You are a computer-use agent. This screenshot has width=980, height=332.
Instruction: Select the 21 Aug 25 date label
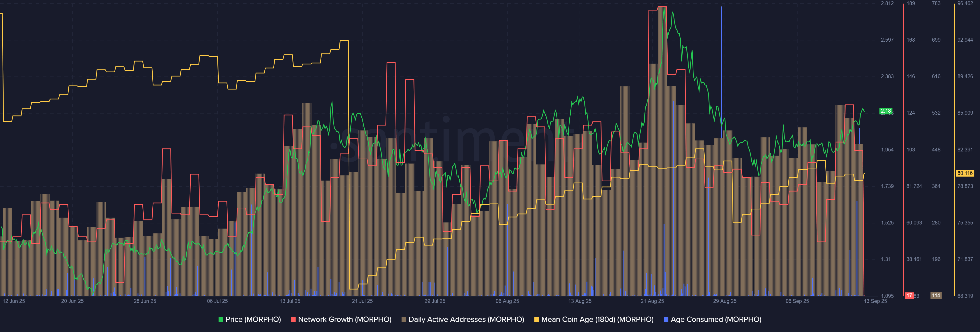coord(652,301)
